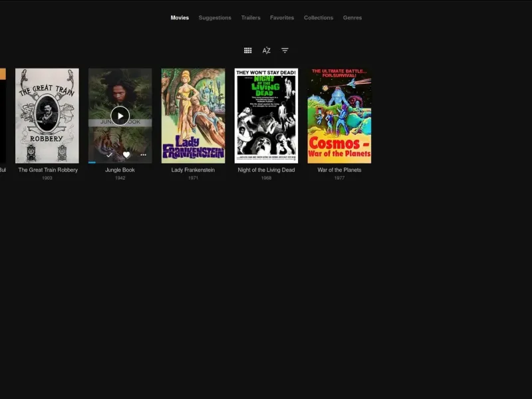Switch to the Movies tab
532x399 pixels.
pyautogui.click(x=180, y=18)
